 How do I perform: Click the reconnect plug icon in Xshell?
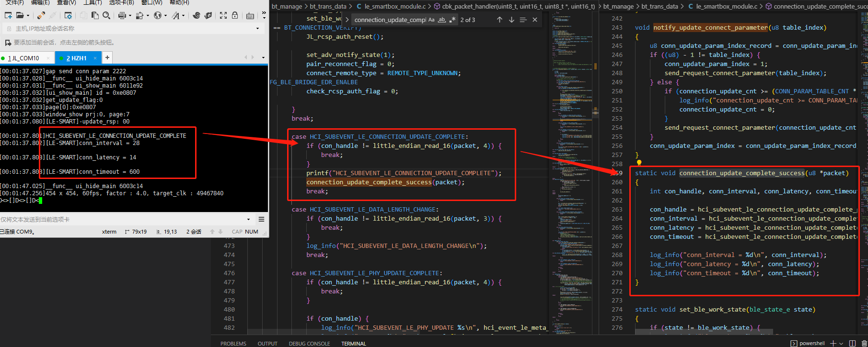tap(41, 15)
